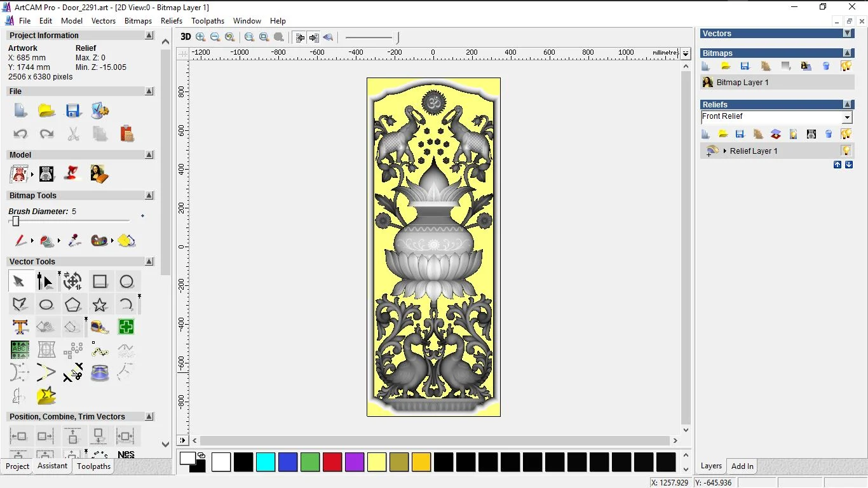Switch to the Toolpaths tab
The image size is (868, 488).
(94, 466)
